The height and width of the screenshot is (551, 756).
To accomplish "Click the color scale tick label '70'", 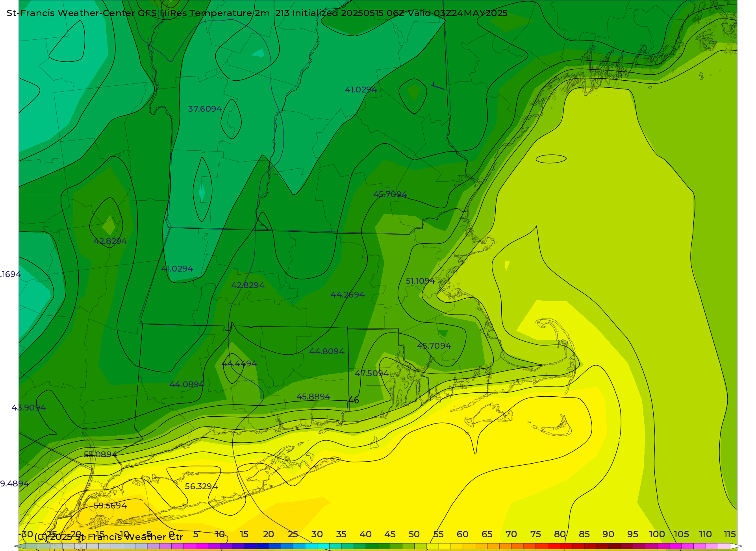I will 511,534.
